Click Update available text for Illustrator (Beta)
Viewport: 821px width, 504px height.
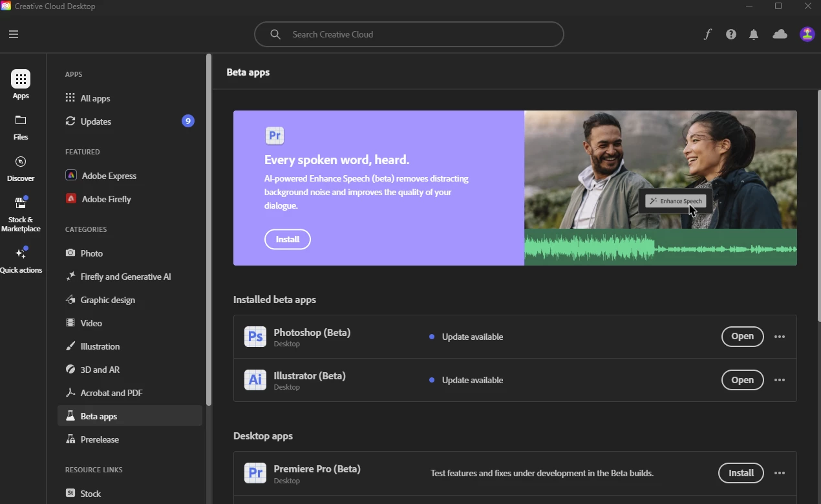click(473, 380)
